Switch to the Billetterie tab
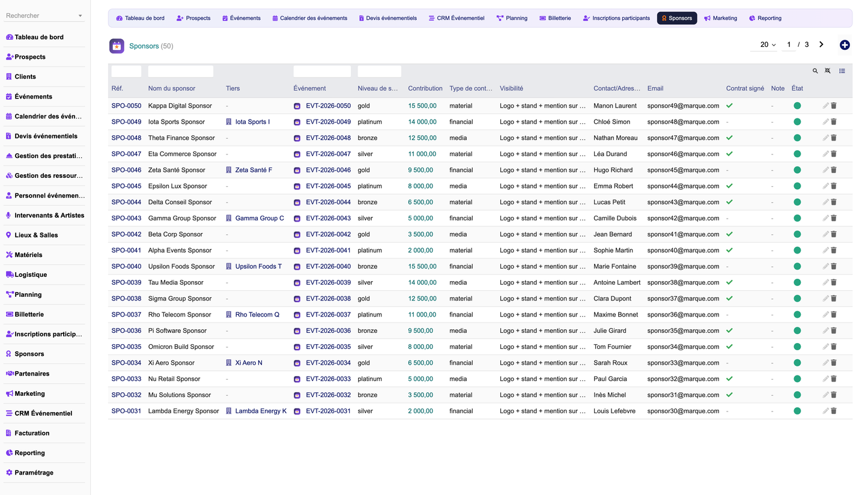The height and width of the screenshot is (495, 868). pos(556,18)
